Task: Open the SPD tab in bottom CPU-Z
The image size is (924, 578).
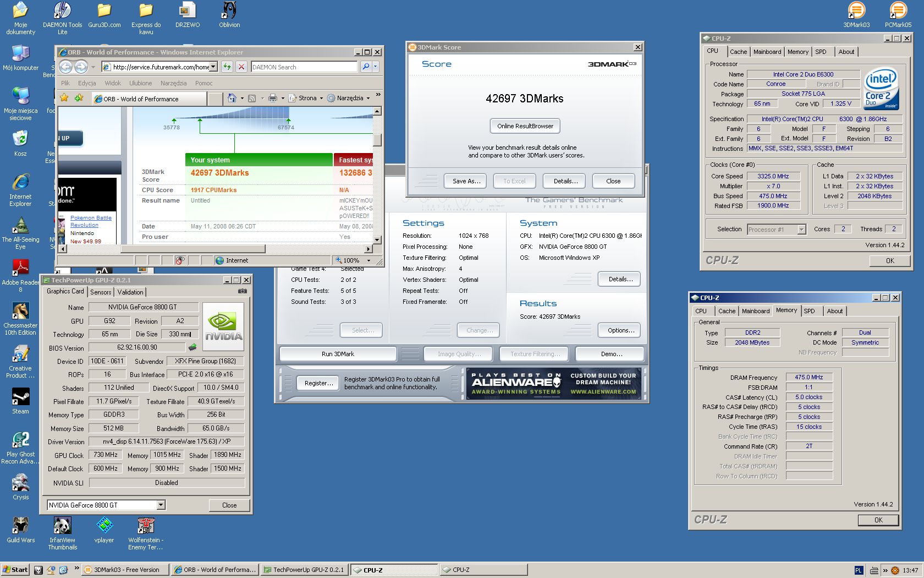Action: [x=809, y=311]
